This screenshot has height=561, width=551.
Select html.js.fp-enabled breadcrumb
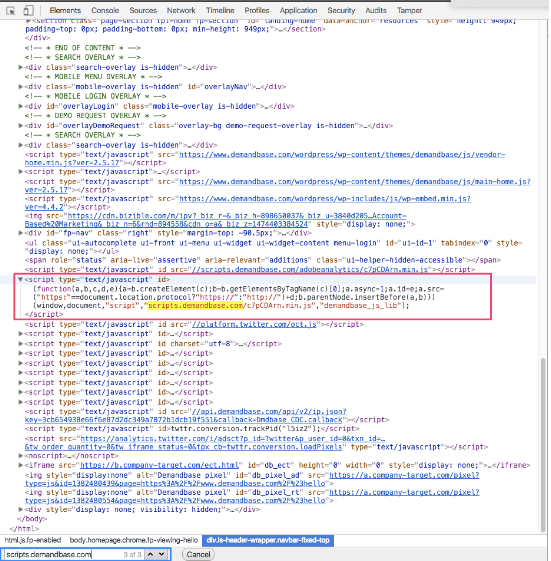pos(33,540)
